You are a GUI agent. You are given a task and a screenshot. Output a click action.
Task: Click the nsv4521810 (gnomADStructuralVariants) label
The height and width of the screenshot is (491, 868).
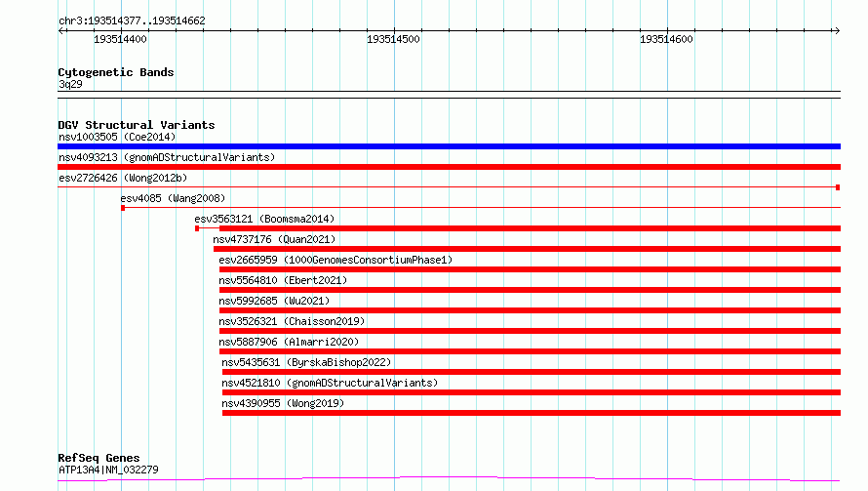330,383
